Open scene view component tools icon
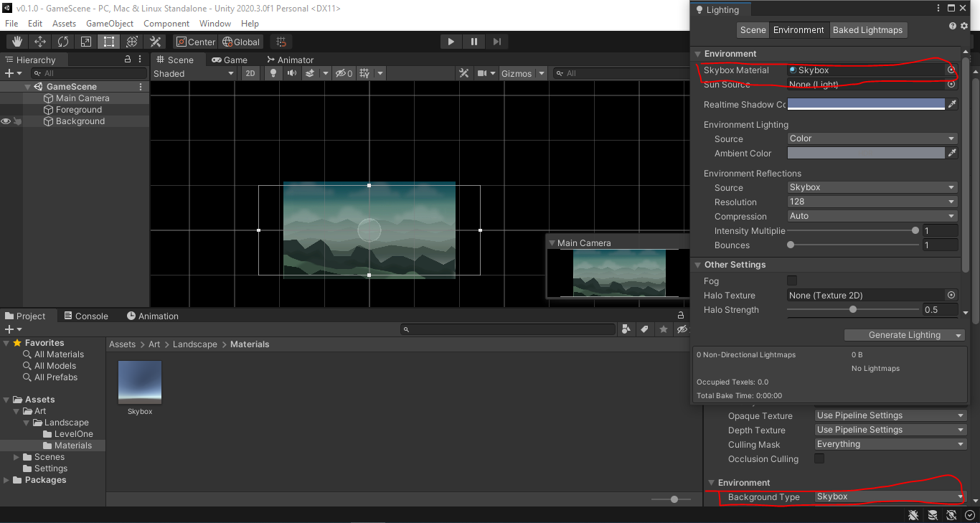 [464, 73]
